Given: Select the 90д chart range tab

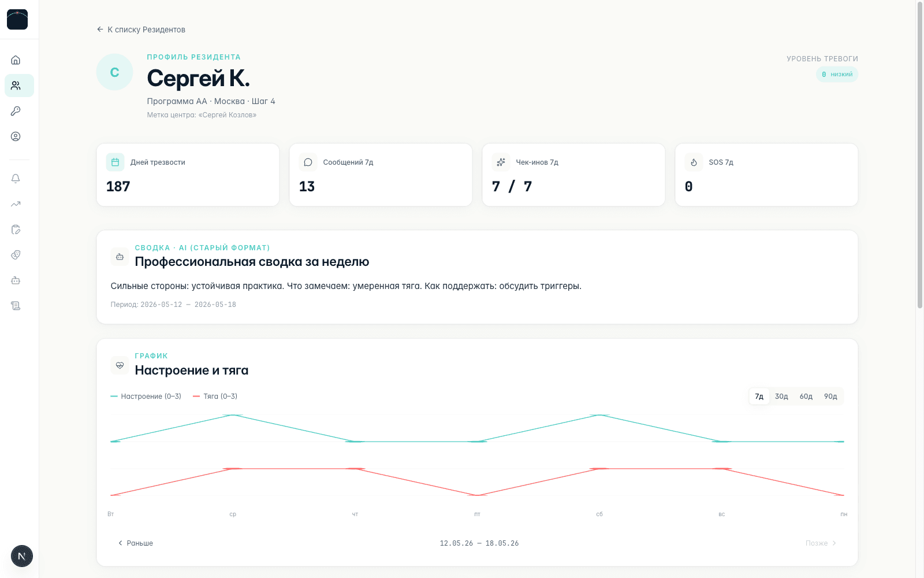Looking at the screenshot, I should [830, 397].
